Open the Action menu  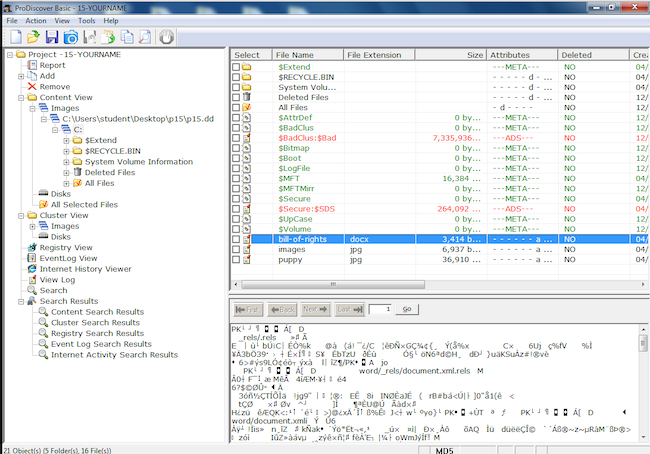[x=36, y=20]
